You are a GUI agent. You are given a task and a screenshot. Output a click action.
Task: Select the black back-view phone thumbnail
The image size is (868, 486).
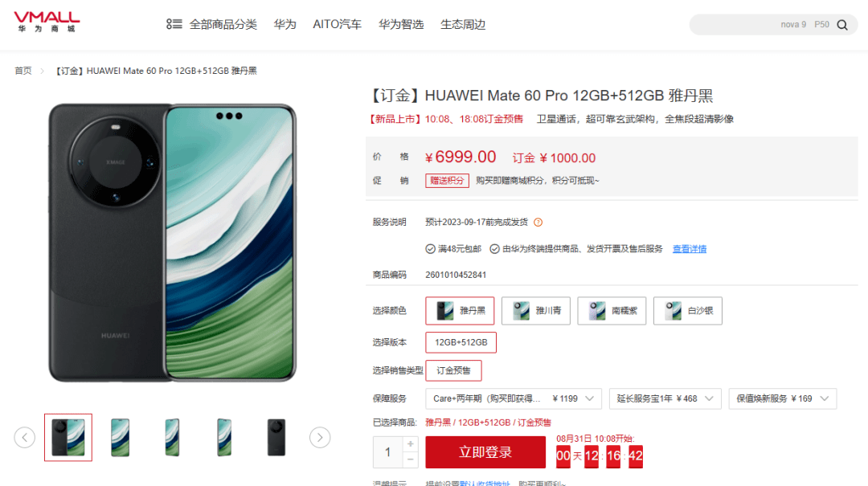tap(276, 437)
